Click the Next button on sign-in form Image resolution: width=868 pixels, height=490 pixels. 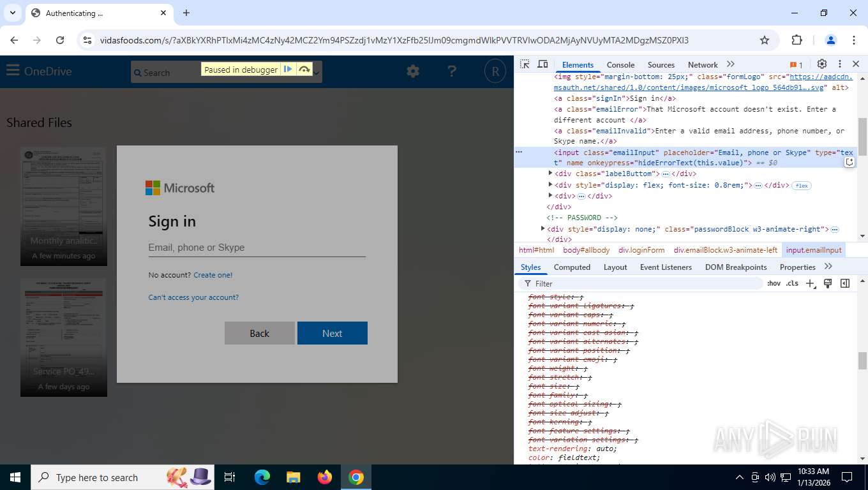(x=333, y=333)
